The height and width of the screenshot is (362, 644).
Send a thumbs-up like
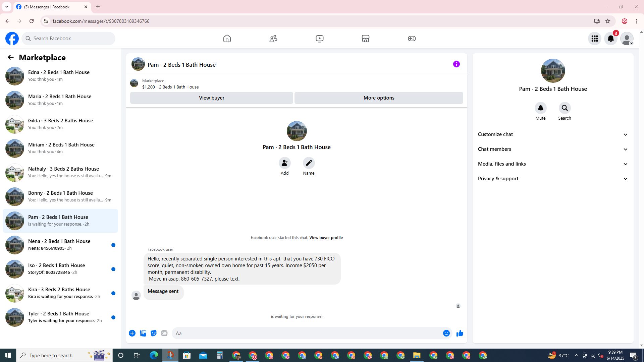460,333
